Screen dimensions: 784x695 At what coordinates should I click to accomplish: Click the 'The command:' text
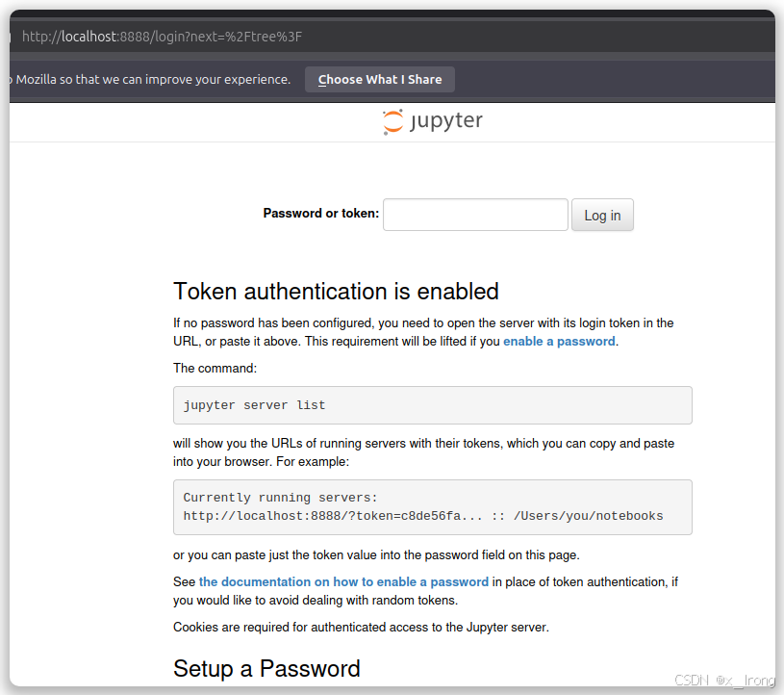coord(215,369)
